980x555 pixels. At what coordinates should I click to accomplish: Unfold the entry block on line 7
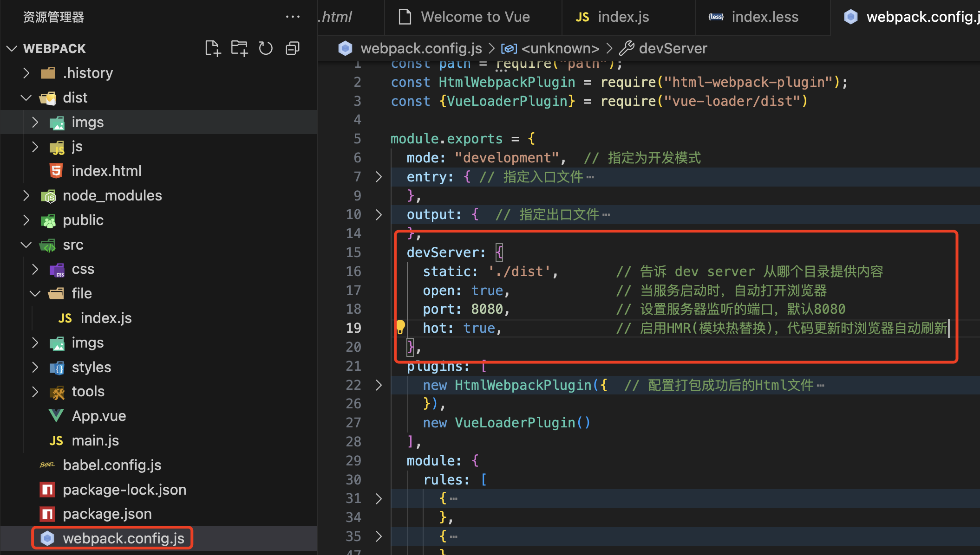point(379,177)
